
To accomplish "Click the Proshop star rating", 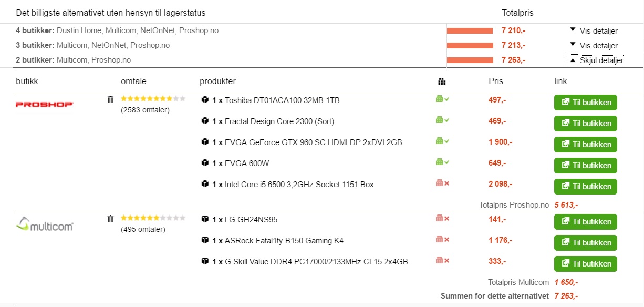I will pos(153,98).
